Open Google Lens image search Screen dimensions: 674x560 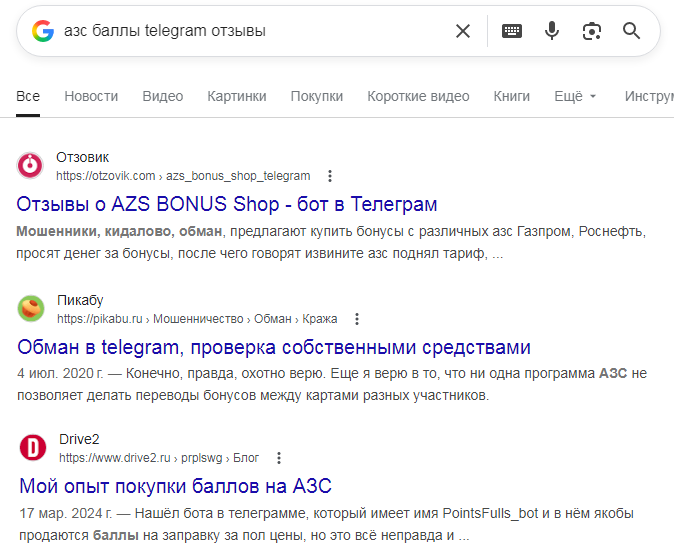(592, 31)
